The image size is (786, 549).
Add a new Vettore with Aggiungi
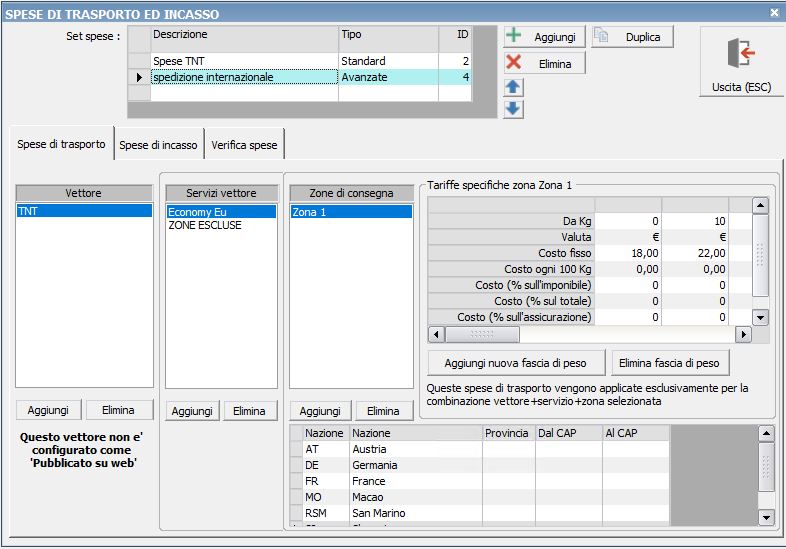[x=48, y=410]
